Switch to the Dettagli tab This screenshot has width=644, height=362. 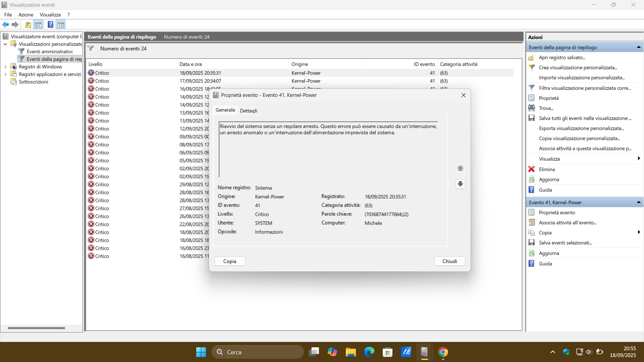(x=249, y=111)
